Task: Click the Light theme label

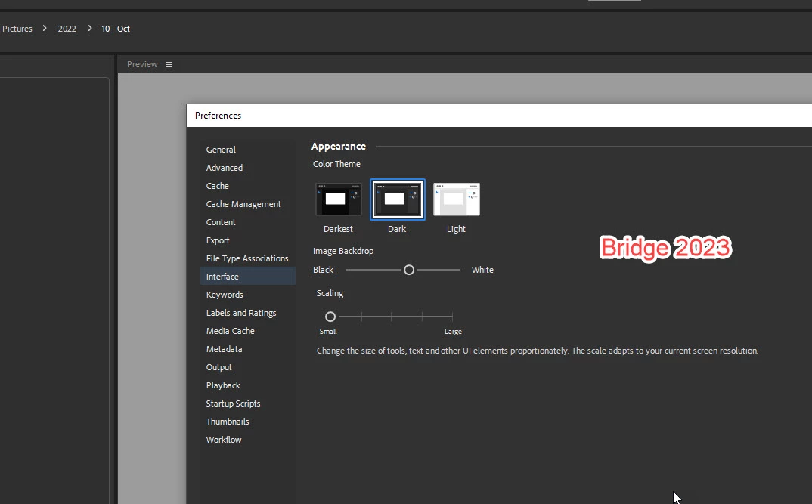Action: click(x=456, y=229)
